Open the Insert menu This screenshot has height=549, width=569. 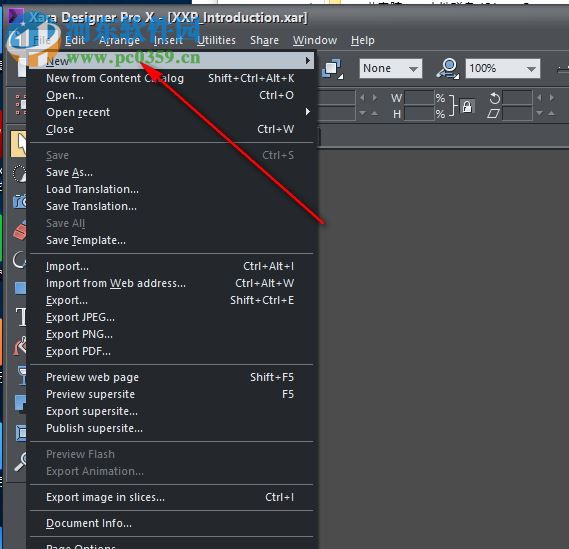click(x=168, y=40)
